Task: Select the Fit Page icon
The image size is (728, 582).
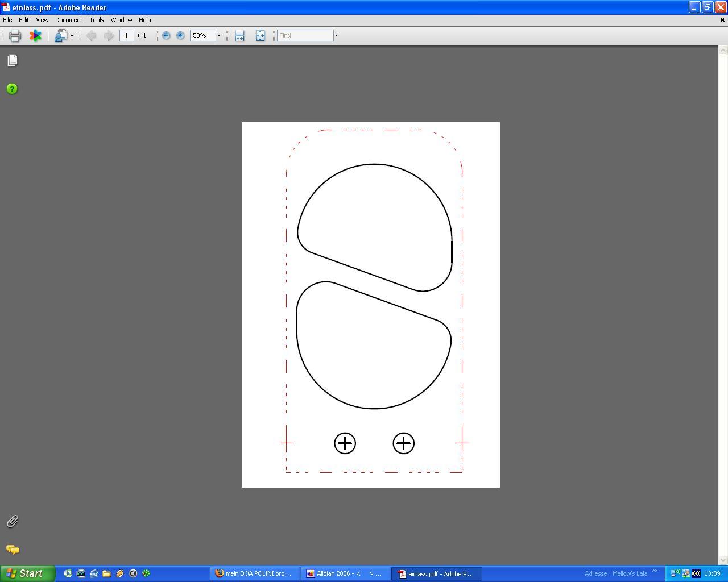Action: pyautogui.click(x=260, y=36)
